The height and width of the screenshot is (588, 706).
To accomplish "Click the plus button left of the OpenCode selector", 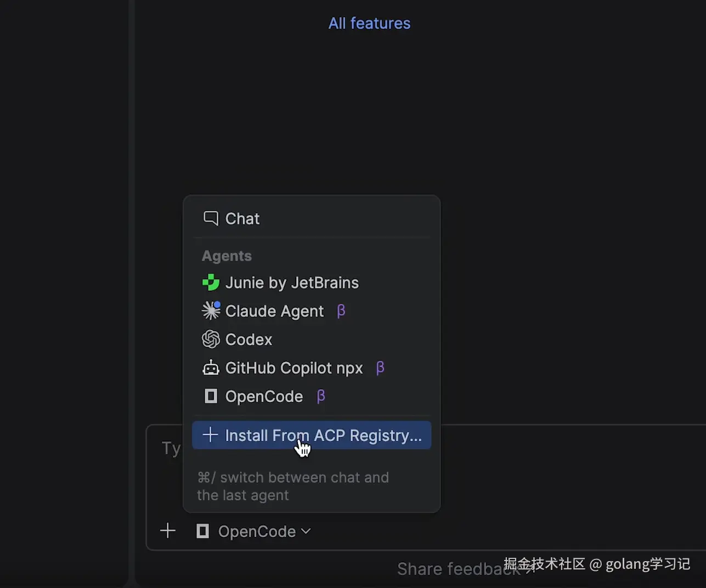I will click(x=168, y=531).
